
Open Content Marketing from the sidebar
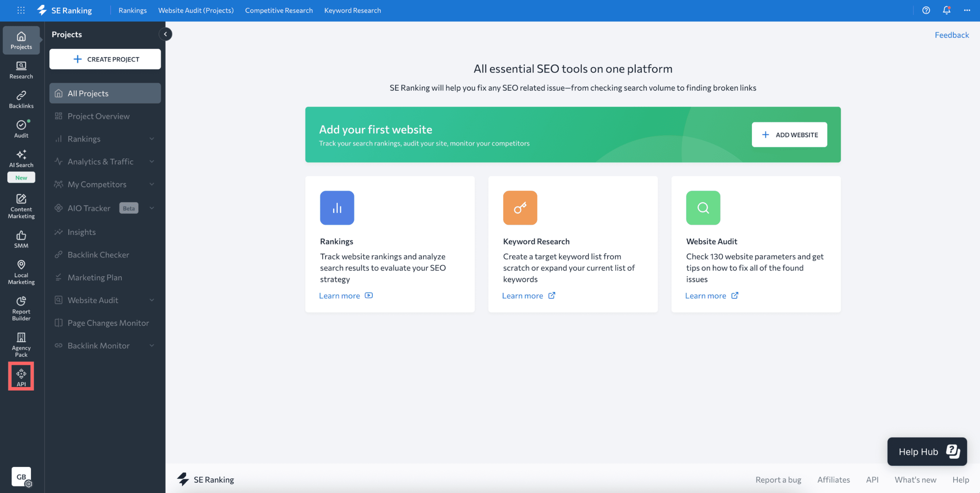click(x=21, y=206)
